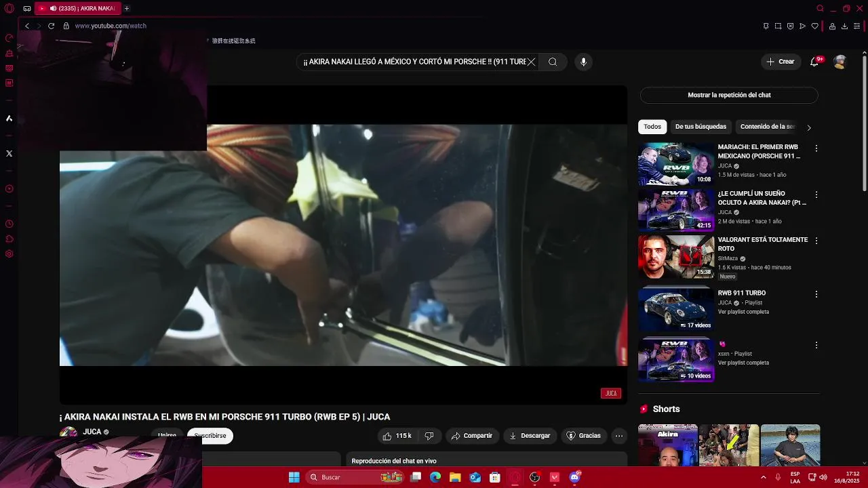
Task: Open VALORANT ESTÁ TOLTAMENTE ROTO thumbnail
Action: tap(676, 256)
